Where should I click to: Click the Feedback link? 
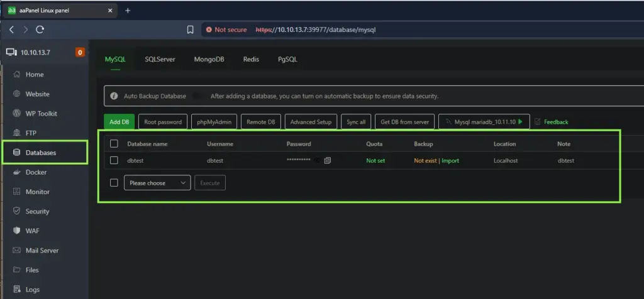coord(556,122)
